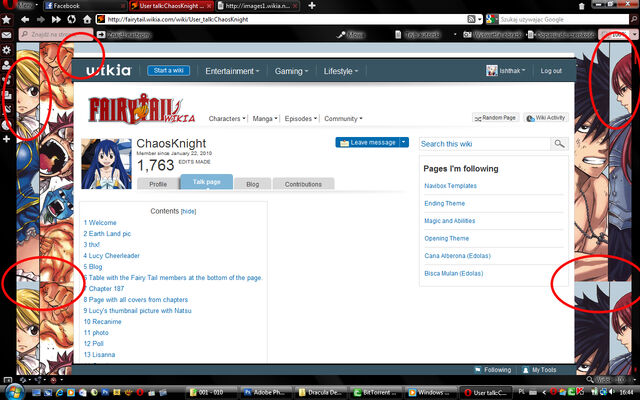Viewport: 640px width, 400px height.
Task: Open the Bookmarks star panel in sidebar
Action: (7, 19)
